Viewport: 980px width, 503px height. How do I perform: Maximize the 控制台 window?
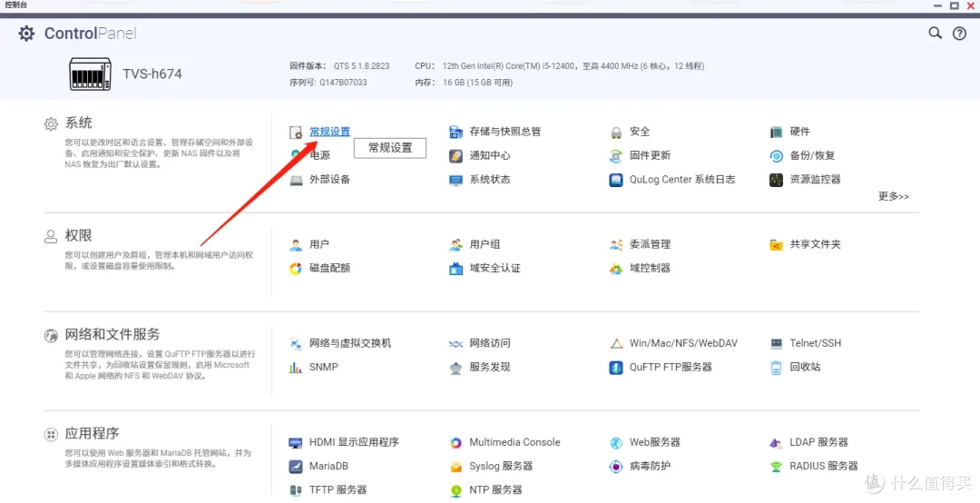pyautogui.click(x=955, y=5)
